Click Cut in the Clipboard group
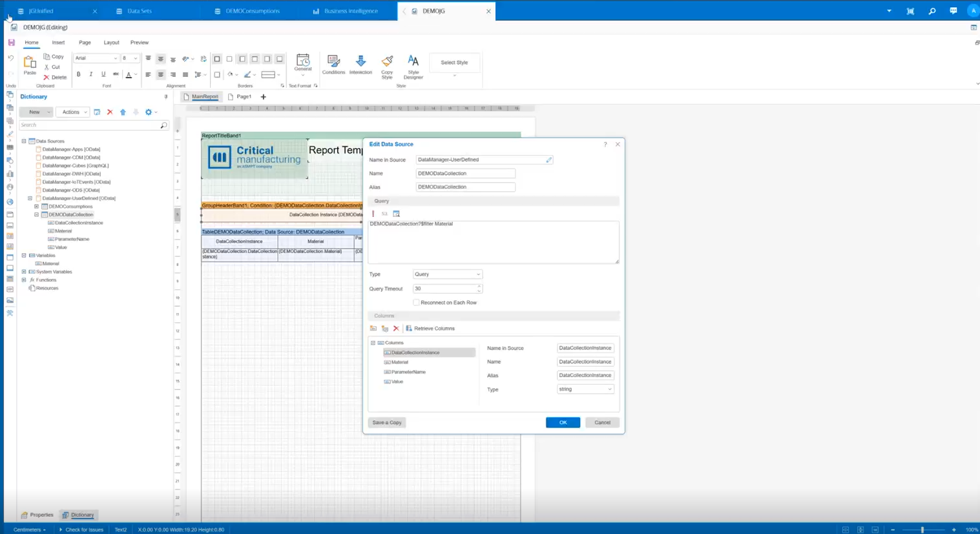The height and width of the screenshot is (534, 980). [x=52, y=67]
